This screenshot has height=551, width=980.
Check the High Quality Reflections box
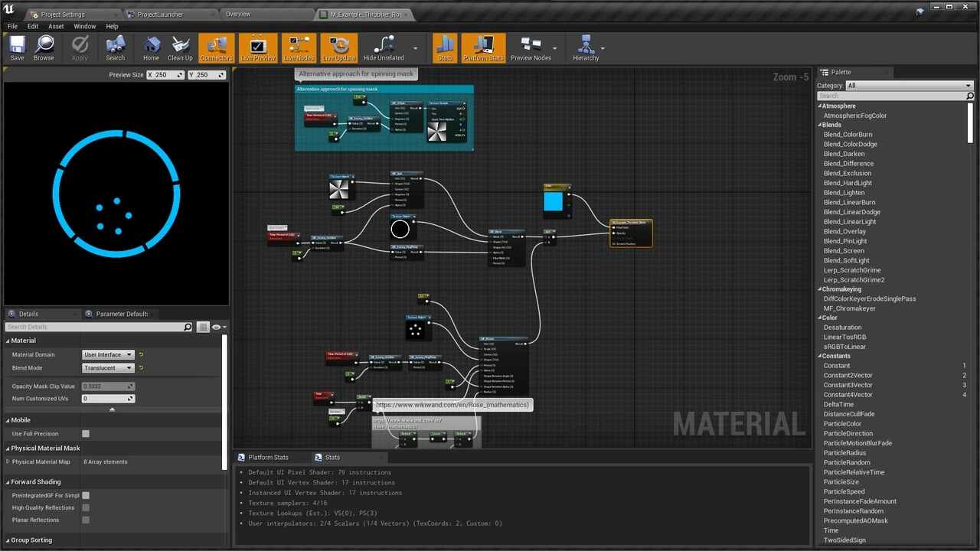pos(86,507)
